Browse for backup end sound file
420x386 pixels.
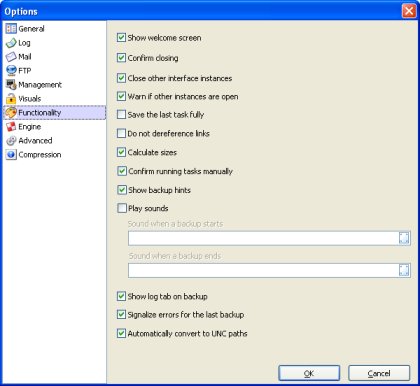[x=404, y=270]
